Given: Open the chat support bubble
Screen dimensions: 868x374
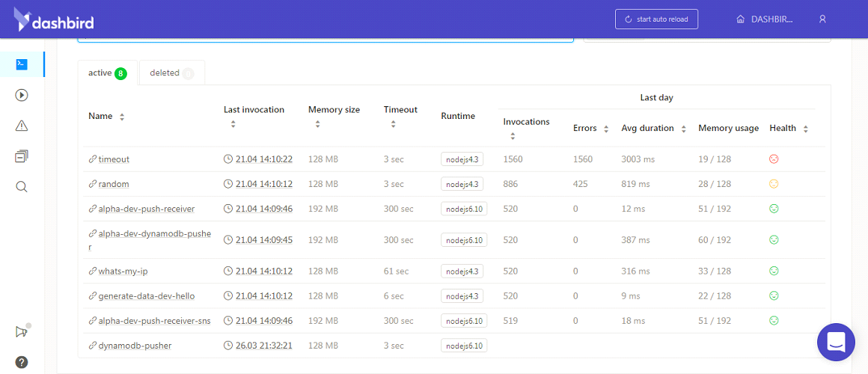Looking at the screenshot, I should pos(836,342).
